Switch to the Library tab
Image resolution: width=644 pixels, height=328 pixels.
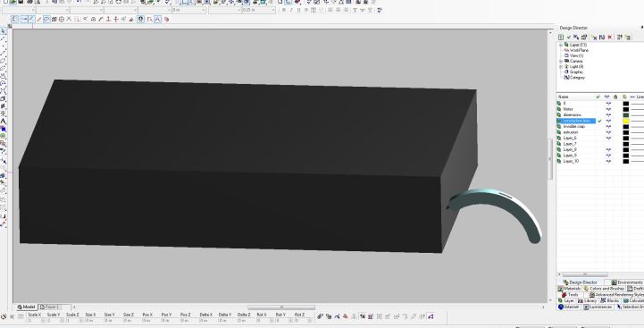(588, 301)
